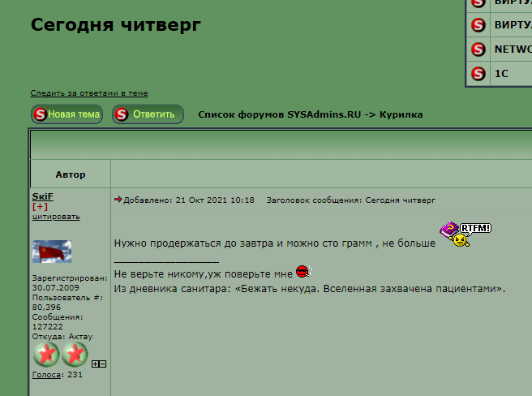Click the red post arrow icon before "Добавлено"
This screenshot has width=532, height=396.
coord(118,200)
